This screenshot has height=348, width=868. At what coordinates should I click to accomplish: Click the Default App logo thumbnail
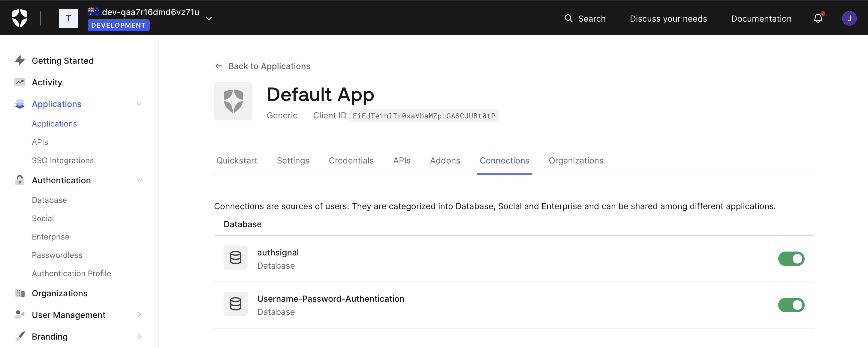(233, 101)
